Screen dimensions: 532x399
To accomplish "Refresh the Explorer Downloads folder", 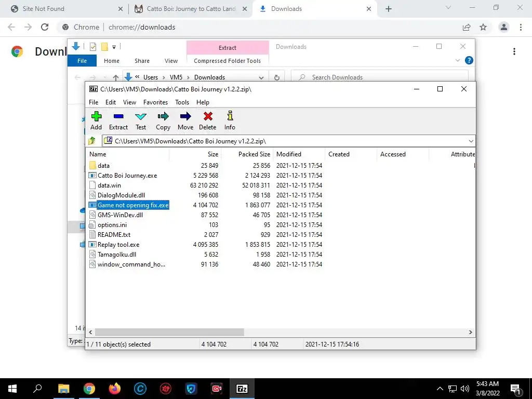I will coord(277,77).
